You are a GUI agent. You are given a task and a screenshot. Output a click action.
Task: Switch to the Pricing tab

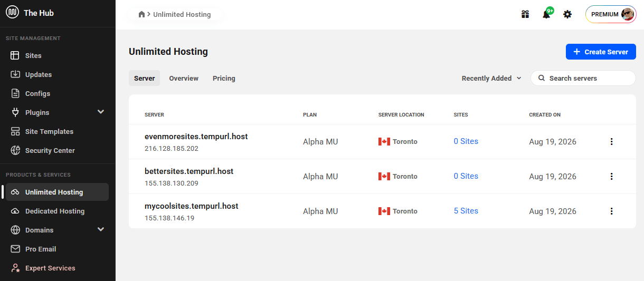tap(224, 78)
